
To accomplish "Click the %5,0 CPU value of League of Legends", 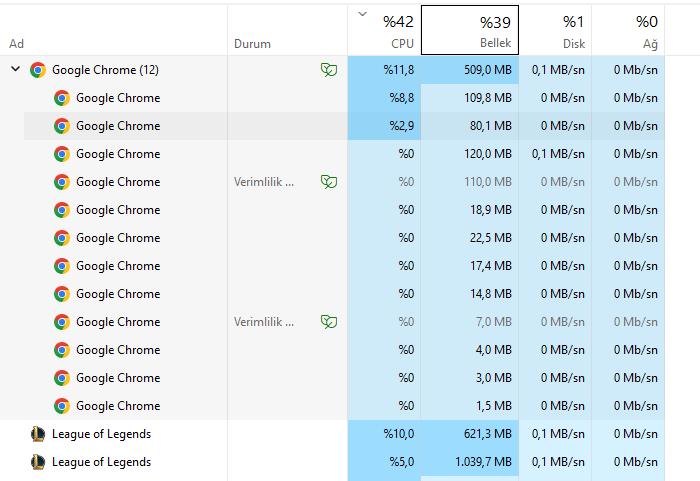I will [x=401, y=462].
